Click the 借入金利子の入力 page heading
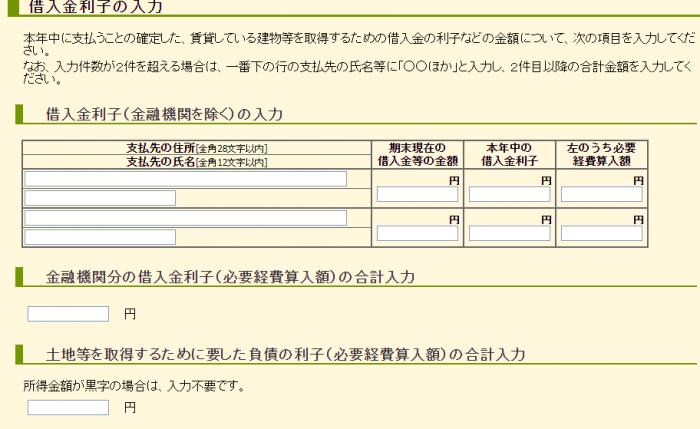Screen dimensions: 700x429 96,7
